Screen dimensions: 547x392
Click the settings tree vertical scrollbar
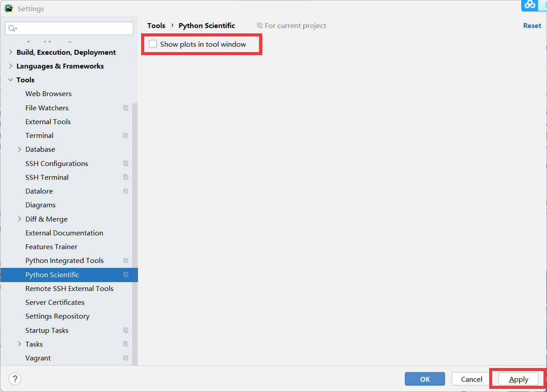tap(135, 234)
